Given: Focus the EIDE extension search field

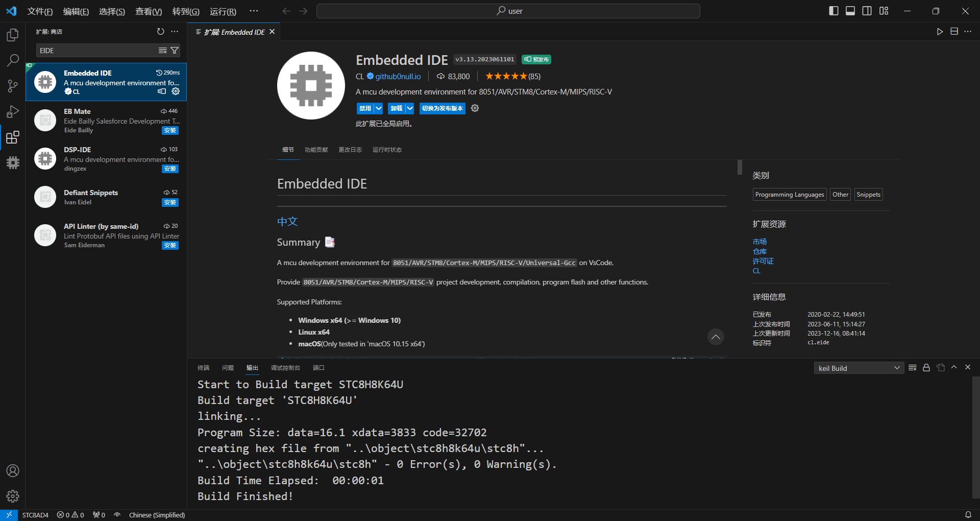Looking at the screenshot, I should [x=98, y=51].
